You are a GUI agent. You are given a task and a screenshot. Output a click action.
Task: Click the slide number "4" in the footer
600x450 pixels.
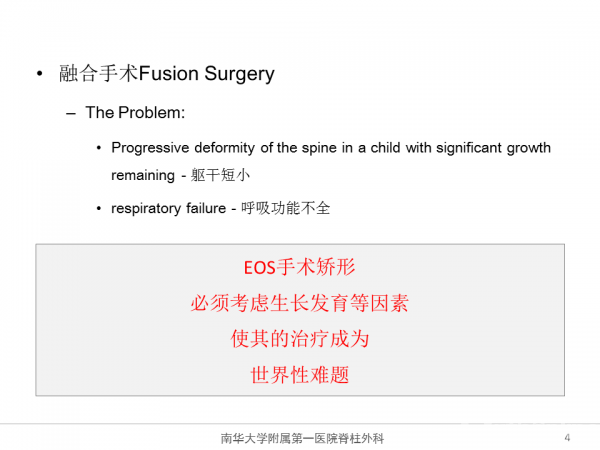pyautogui.click(x=568, y=437)
